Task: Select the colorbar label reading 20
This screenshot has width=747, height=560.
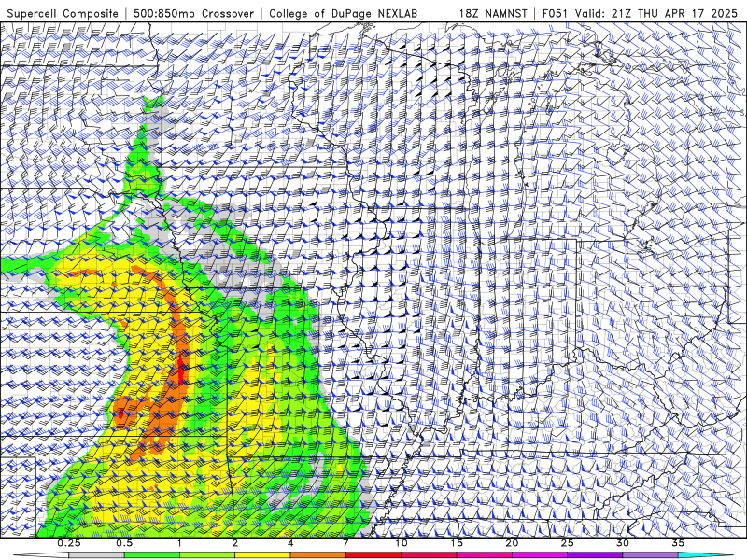Action: (x=512, y=543)
